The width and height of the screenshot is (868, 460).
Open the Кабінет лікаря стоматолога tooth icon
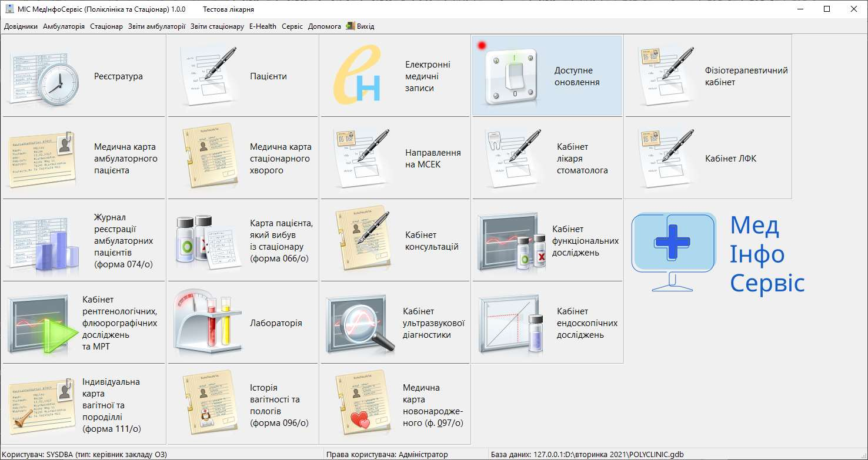pos(515,158)
